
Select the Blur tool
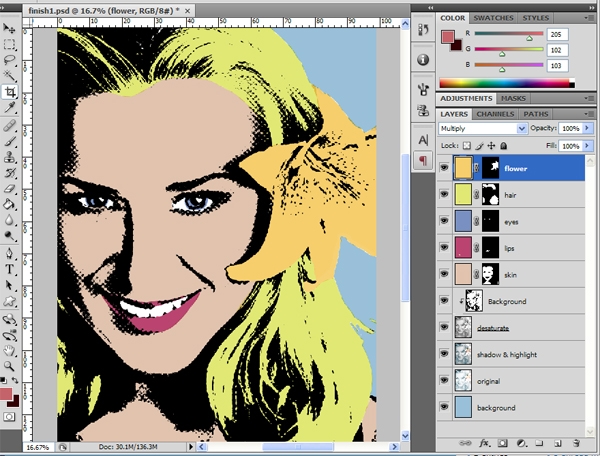pyautogui.click(x=9, y=220)
